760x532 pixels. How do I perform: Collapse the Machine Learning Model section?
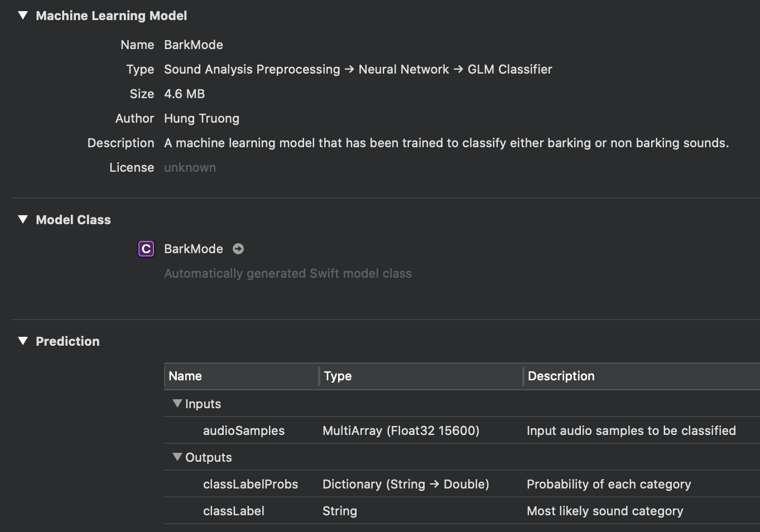coord(23,16)
